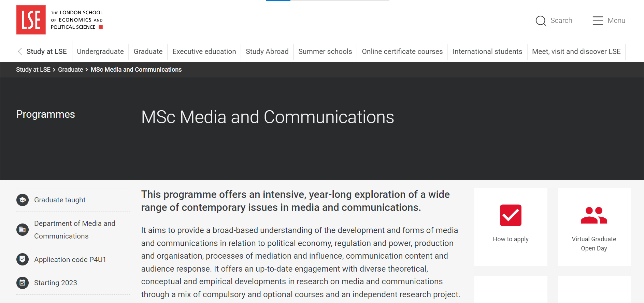Screen dimensions: 644x303
Task: Click Department of Media and Communications text
Action: point(75,230)
